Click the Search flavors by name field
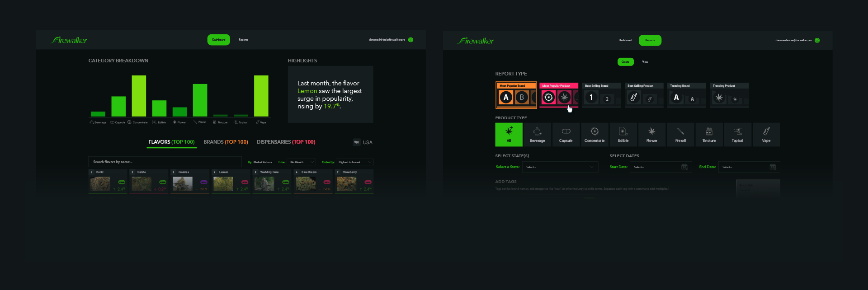 coord(165,162)
